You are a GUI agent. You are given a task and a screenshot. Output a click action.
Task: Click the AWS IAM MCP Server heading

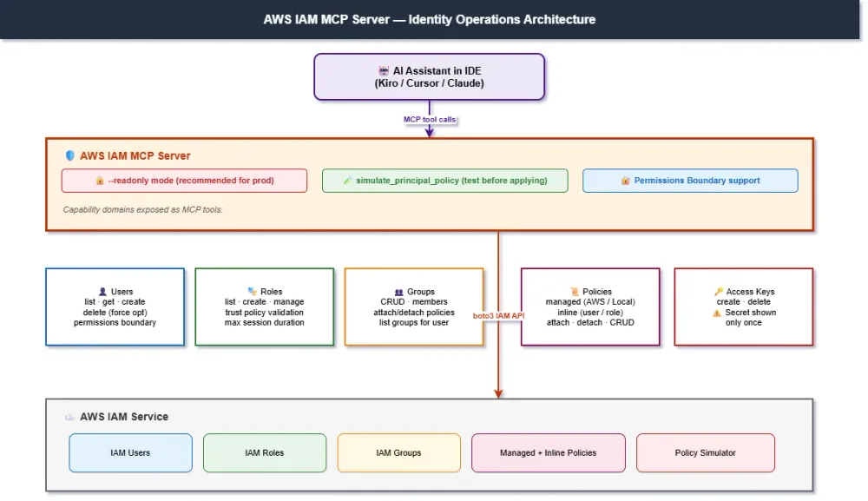point(135,156)
